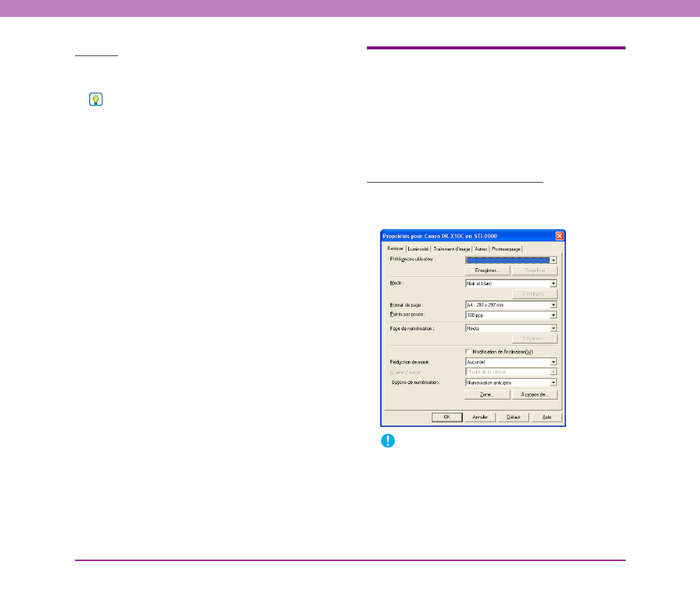Expand the Format de page dropdown
This screenshot has height=600, width=700.
[x=511, y=305]
